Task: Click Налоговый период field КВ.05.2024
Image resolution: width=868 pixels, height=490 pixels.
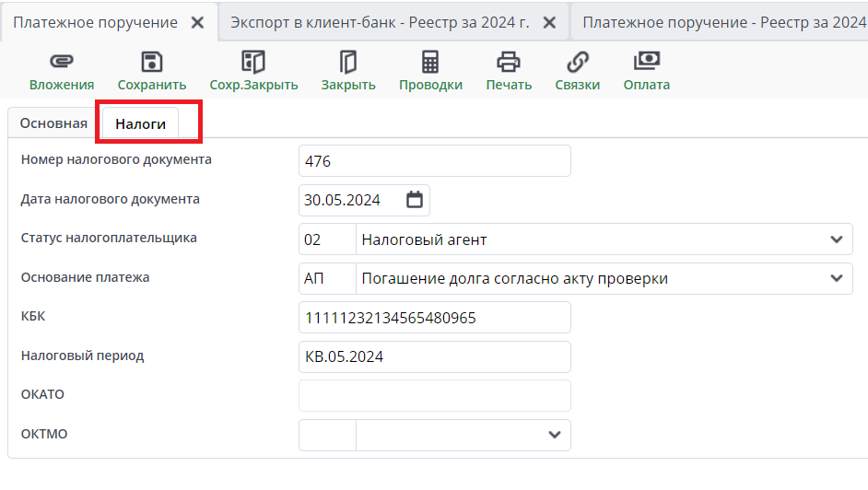Action: [x=435, y=356]
